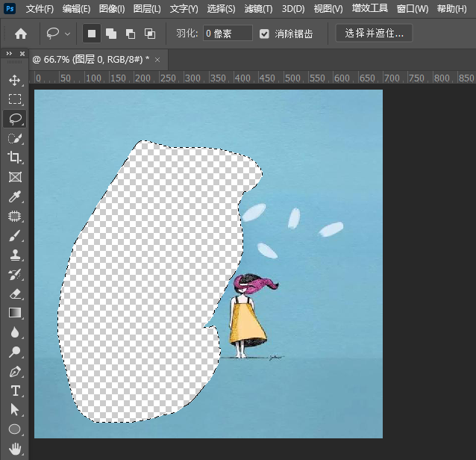Click the 选择并遮住 button
The image size is (476, 460).
374,34
